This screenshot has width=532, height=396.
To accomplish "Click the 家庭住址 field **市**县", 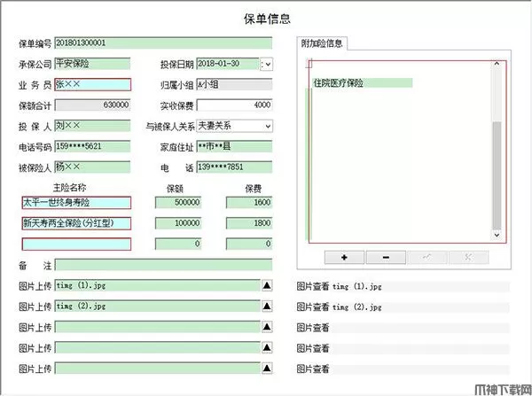I will (234, 146).
